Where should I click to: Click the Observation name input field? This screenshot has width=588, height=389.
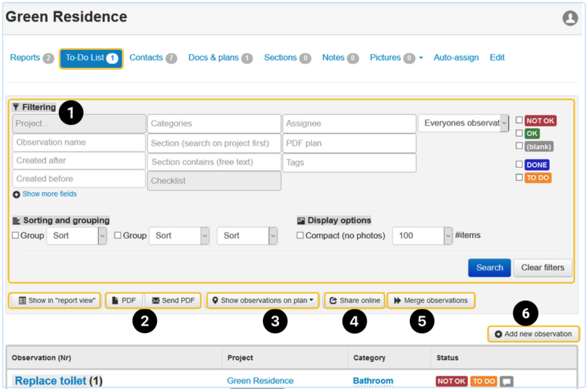point(79,142)
